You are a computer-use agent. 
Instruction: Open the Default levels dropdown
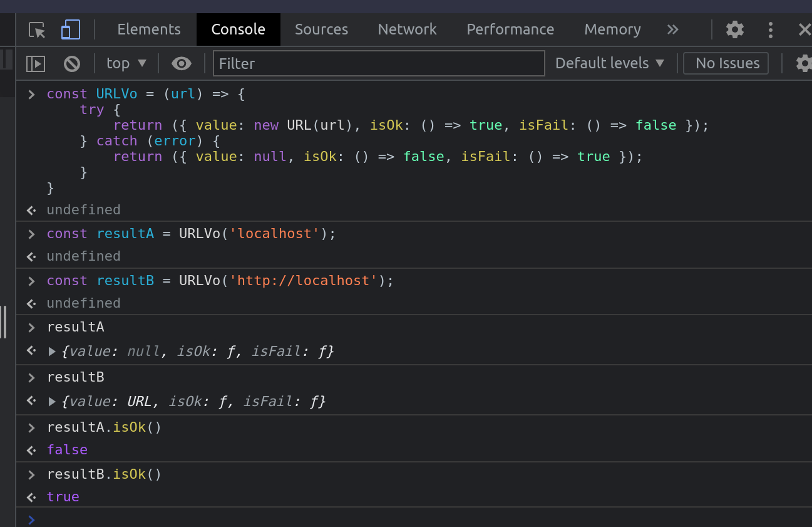[x=609, y=63]
